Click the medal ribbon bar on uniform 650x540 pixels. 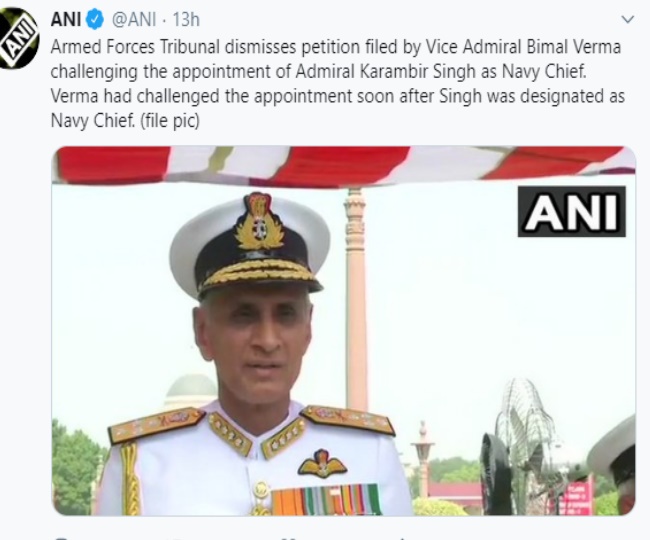[x=326, y=499]
